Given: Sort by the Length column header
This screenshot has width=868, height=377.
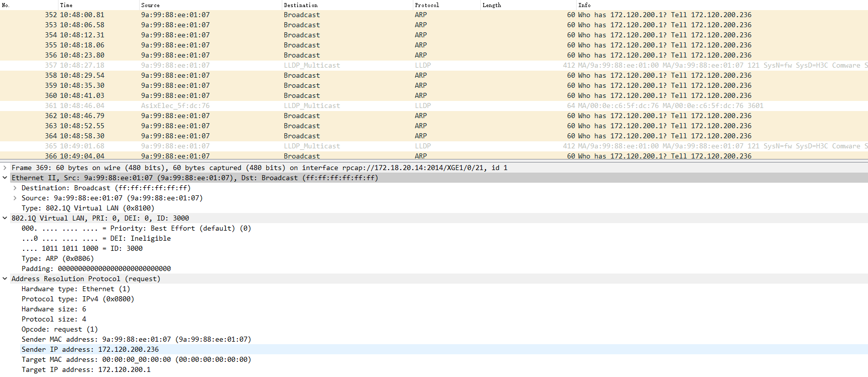Looking at the screenshot, I should pos(528,5).
